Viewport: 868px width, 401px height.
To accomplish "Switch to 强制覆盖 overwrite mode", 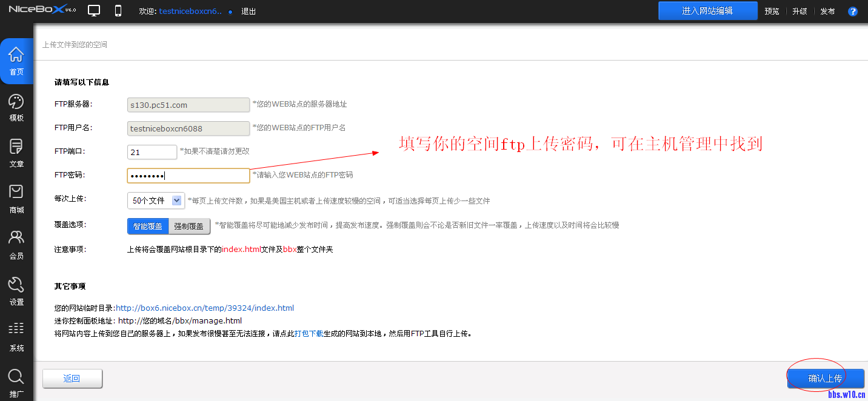I will tap(187, 225).
